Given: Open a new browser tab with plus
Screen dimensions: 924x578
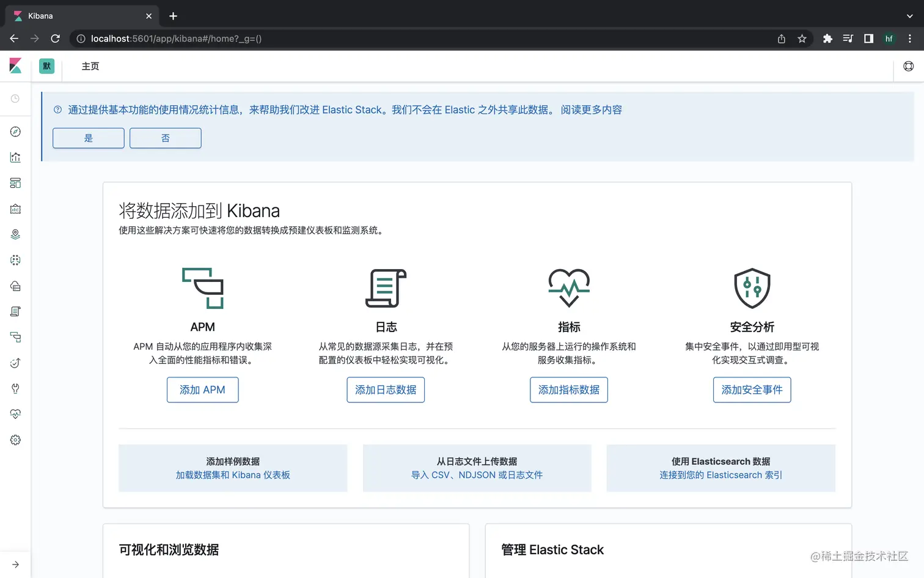Looking at the screenshot, I should tap(173, 16).
